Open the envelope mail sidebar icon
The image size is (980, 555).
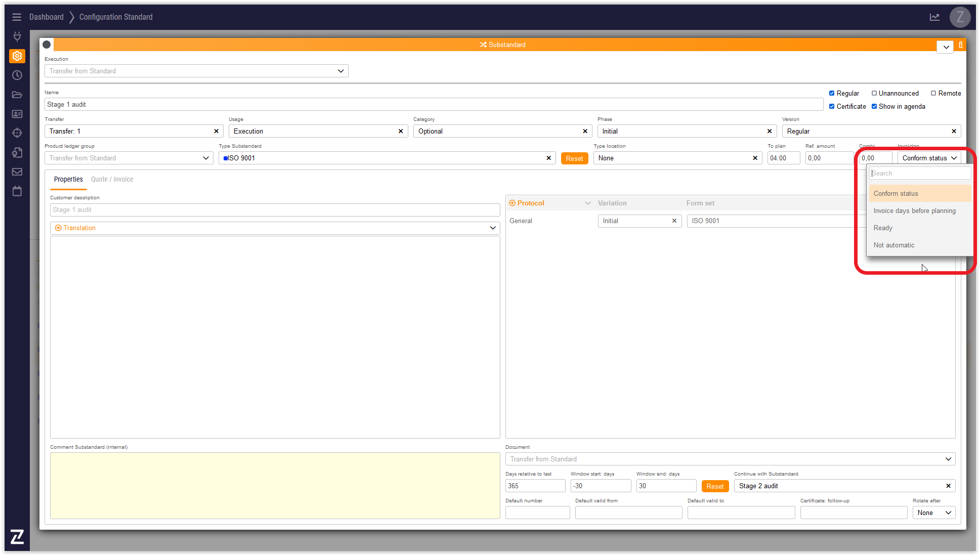click(x=17, y=172)
